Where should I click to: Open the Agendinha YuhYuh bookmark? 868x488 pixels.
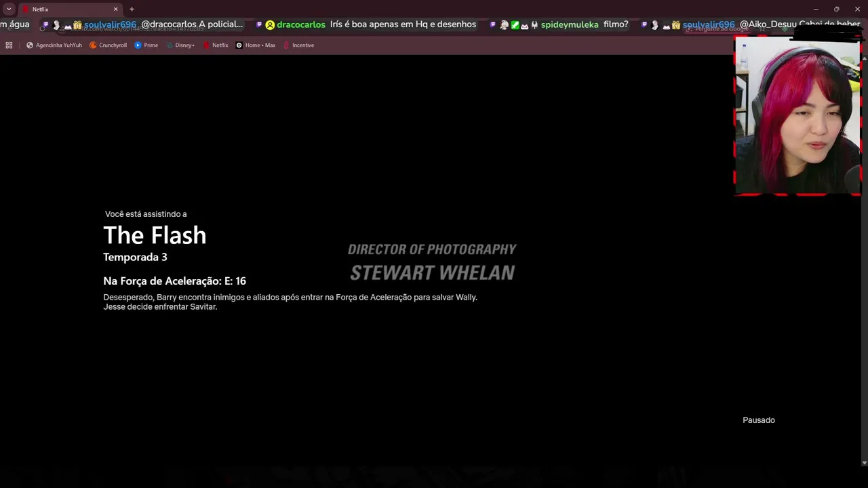tap(54, 45)
